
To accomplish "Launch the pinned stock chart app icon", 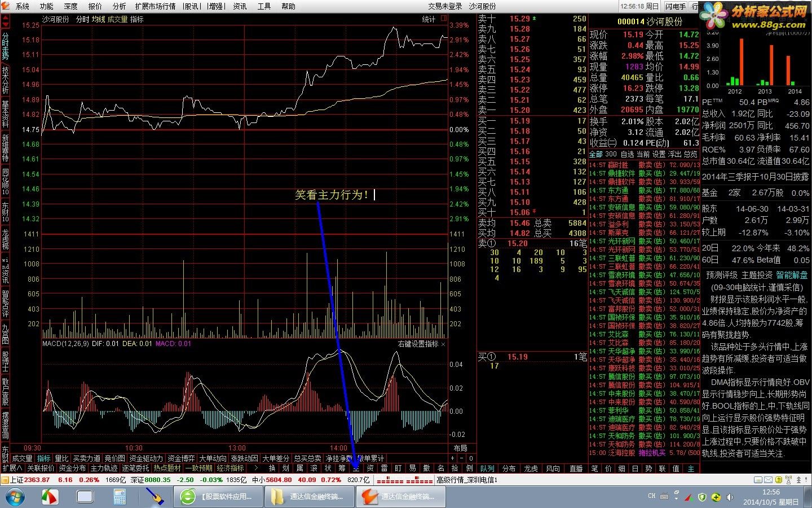I will point(50,497).
